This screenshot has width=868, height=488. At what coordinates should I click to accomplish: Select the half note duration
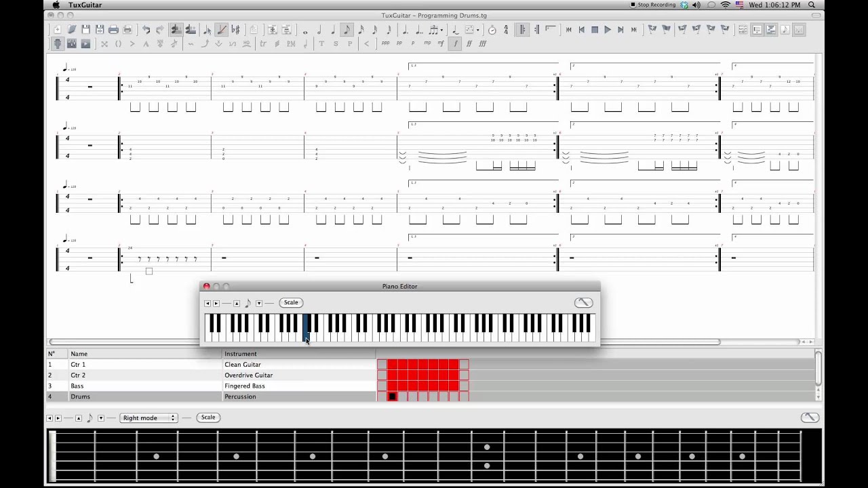[319, 30]
